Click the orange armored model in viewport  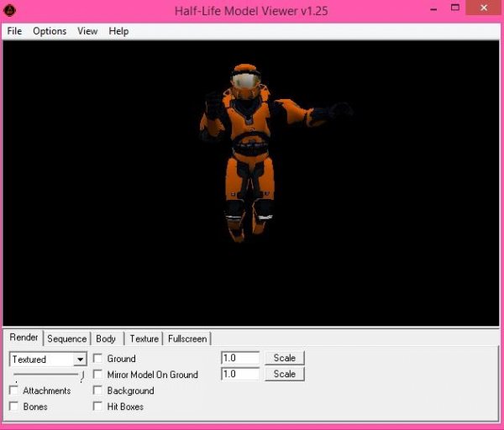(250, 151)
